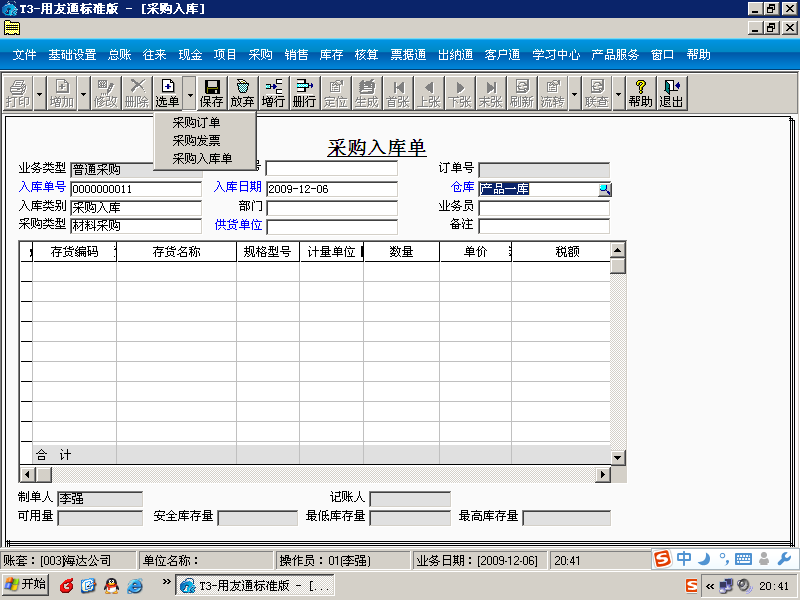Click the table's vertical scrollbar down arrow
This screenshot has height=600, width=800.
618,458
